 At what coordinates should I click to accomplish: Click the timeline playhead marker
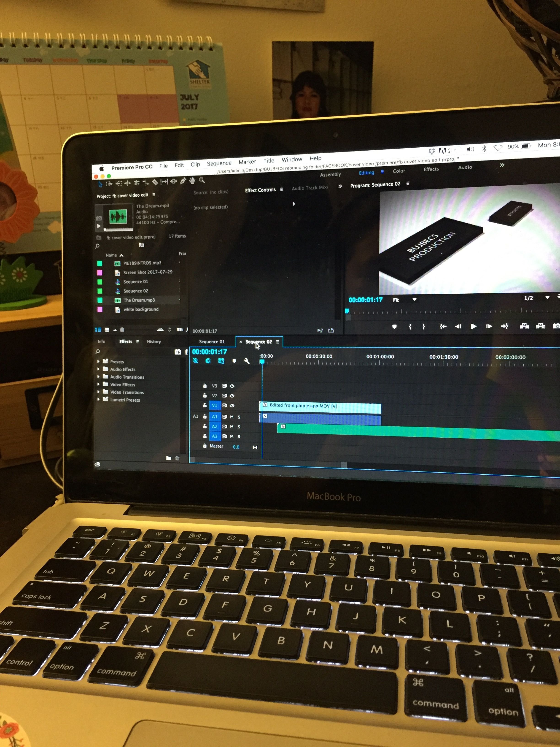(262, 362)
